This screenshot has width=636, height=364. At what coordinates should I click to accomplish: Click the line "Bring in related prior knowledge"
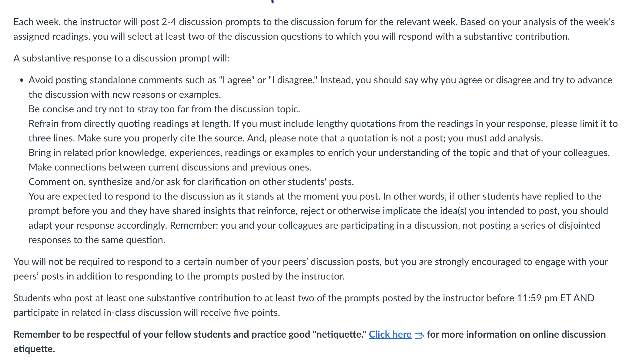tap(319, 153)
